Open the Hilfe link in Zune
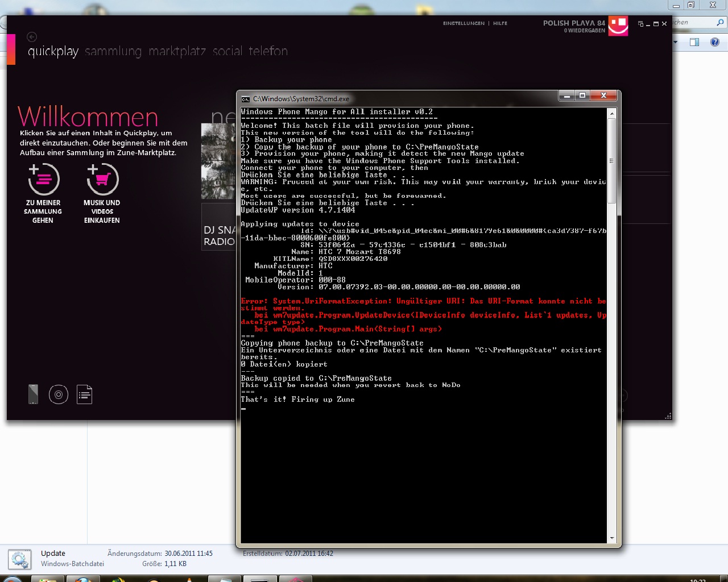The height and width of the screenshot is (582, 728). tap(500, 23)
